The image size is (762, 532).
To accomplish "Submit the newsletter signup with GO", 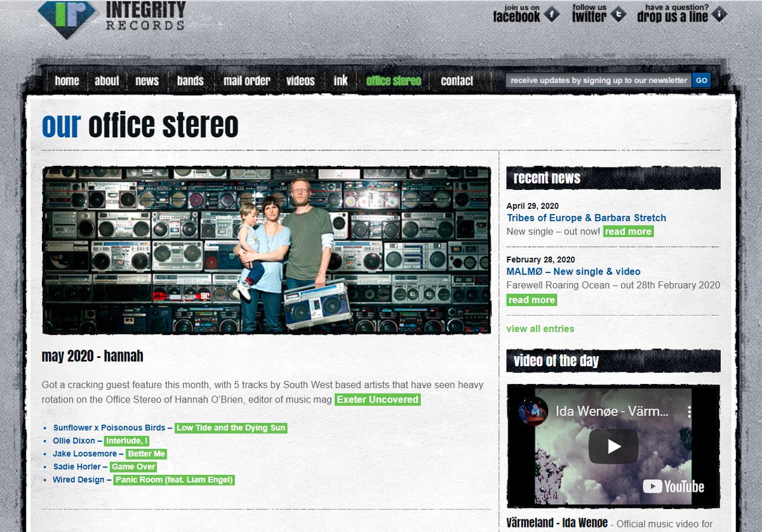I will [701, 81].
